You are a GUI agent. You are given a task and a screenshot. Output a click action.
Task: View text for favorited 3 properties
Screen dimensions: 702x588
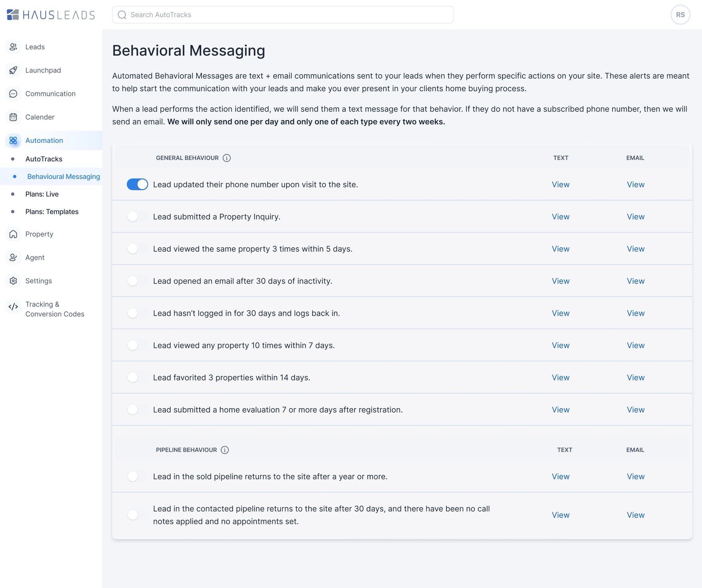[x=561, y=377]
